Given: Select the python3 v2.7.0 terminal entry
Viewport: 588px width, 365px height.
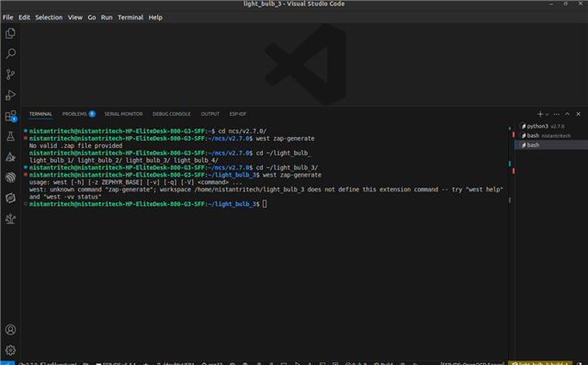Looking at the screenshot, I should pyautogui.click(x=551, y=126).
